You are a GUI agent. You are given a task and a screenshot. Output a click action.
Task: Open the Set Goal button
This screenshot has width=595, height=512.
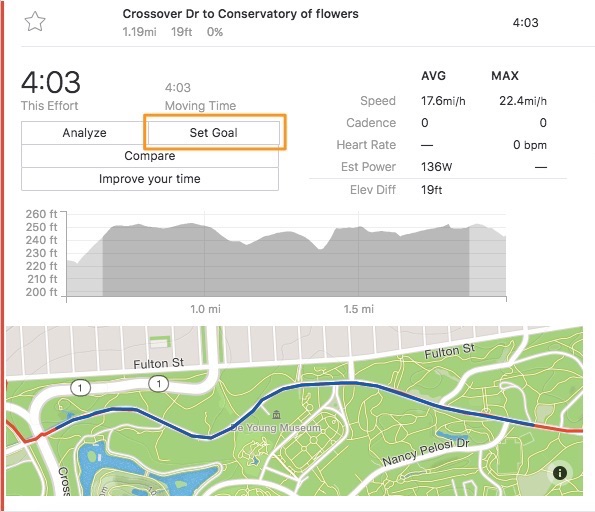(x=214, y=133)
